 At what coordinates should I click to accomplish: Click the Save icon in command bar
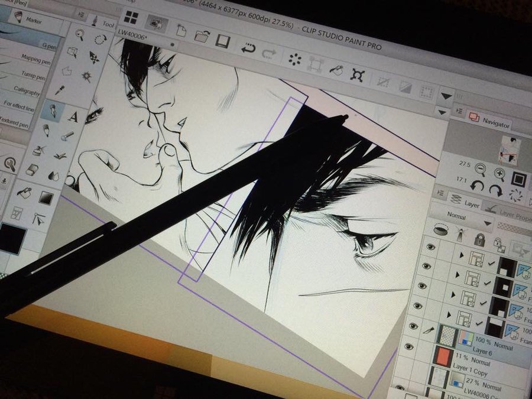coord(222,41)
